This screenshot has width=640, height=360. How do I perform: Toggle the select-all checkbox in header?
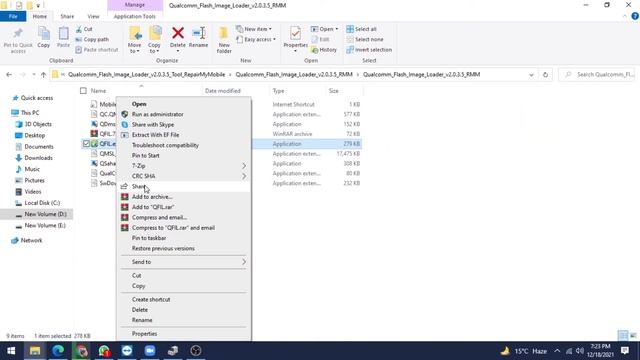point(83,91)
